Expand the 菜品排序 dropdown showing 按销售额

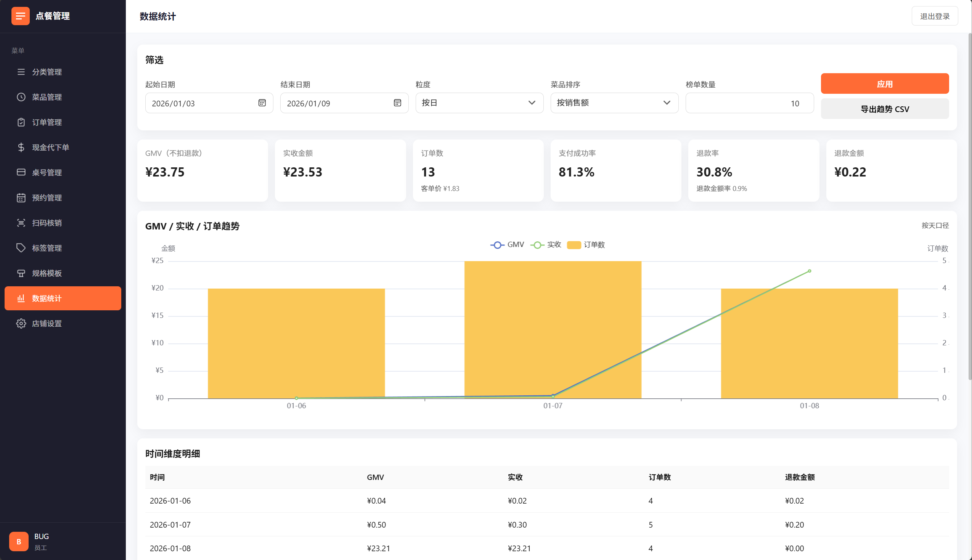pos(614,103)
